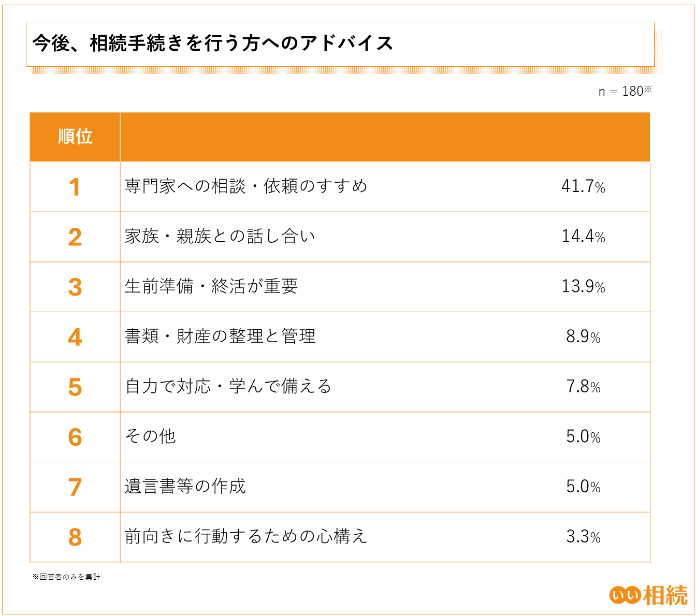Click the row 書類・財産の整理と管理
Viewport: 696px width, 616px height.
220,336
